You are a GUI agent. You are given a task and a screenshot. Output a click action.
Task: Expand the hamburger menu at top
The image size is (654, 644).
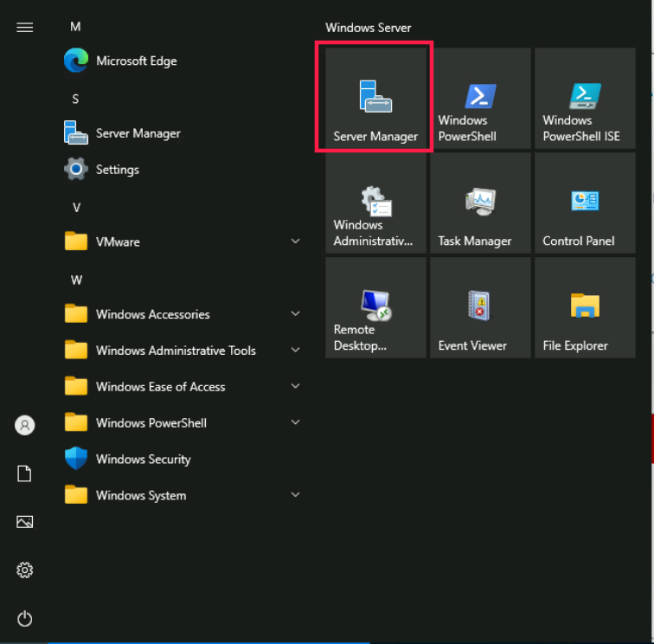click(x=24, y=28)
